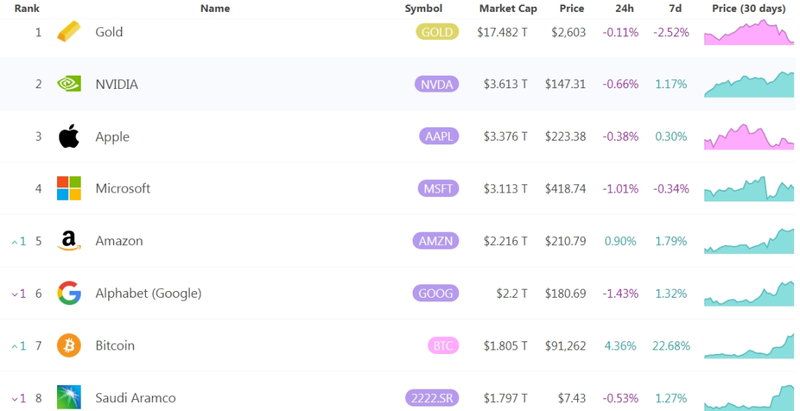Image resolution: width=800 pixels, height=411 pixels.
Task: Sort by the Rank column header
Action: point(27,9)
